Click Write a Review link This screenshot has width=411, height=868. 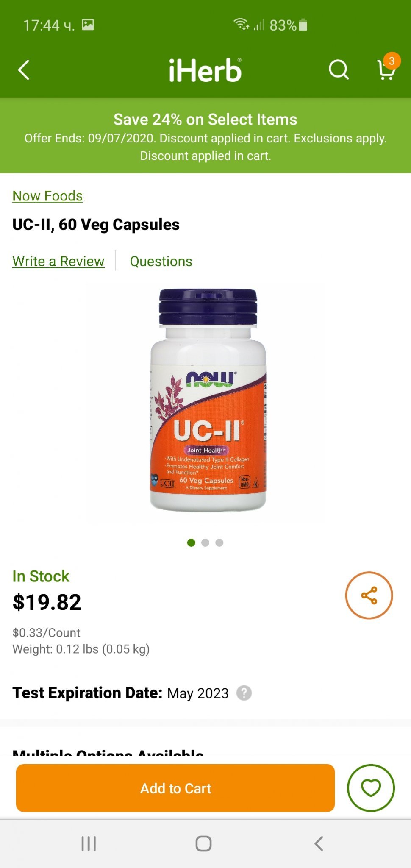point(58,262)
